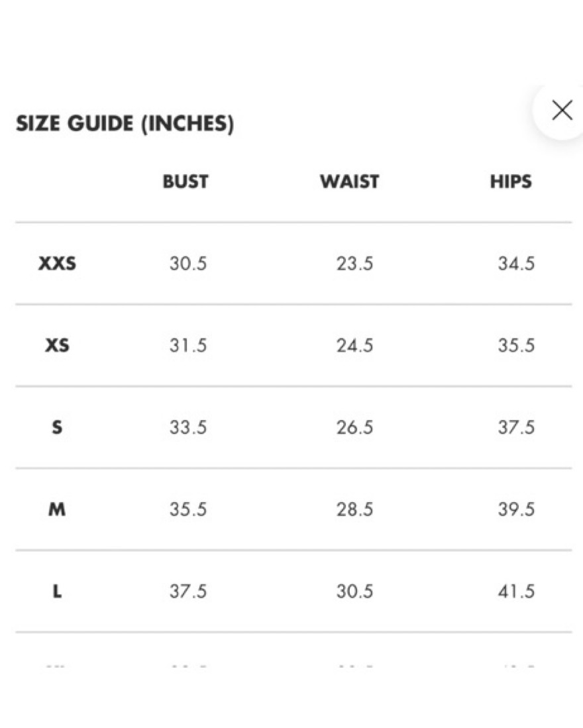
Task: Select the L hips measurement 41.5
Action: [x=516, y=592]
